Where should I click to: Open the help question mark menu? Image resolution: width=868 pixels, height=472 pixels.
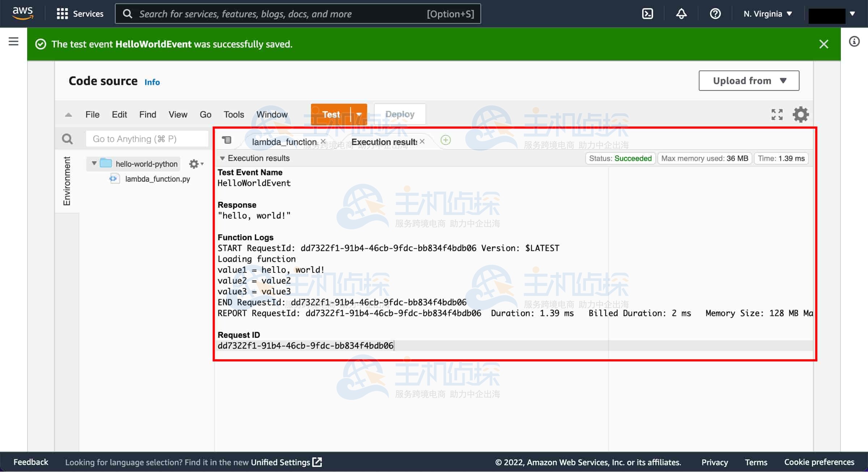coord(715,14)
